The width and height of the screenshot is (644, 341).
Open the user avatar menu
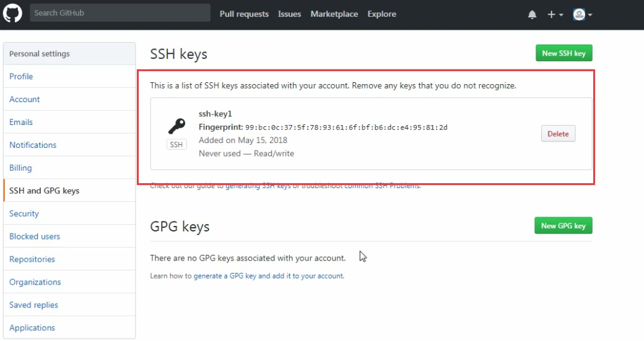pyautogui.click(x=582, y=14)
